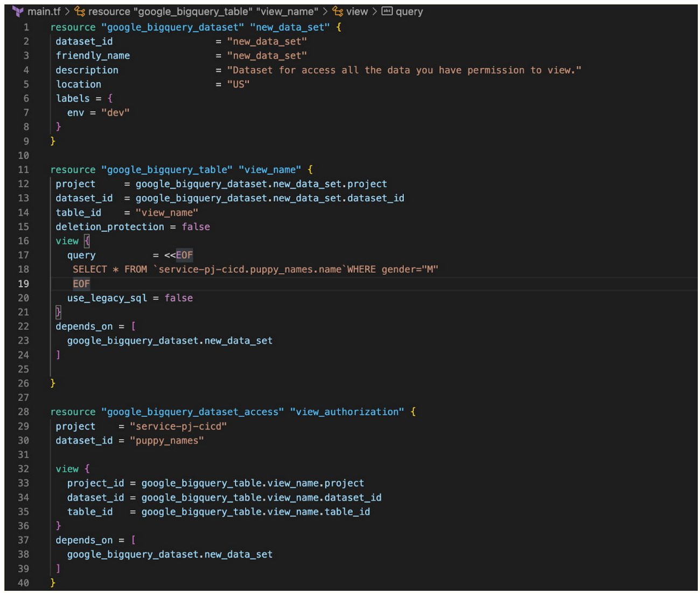Click depends_on on line 37

coord(84,540)
